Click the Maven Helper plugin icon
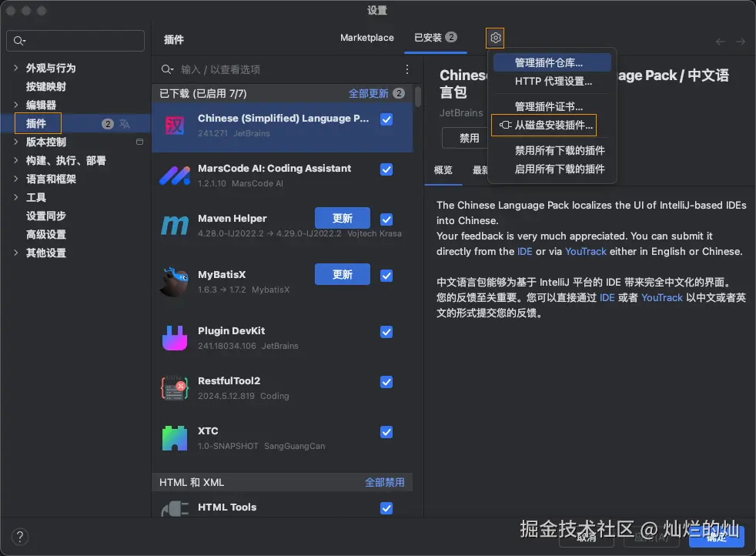The width and height of the screenshot is (756, 556). pos(175,225)
